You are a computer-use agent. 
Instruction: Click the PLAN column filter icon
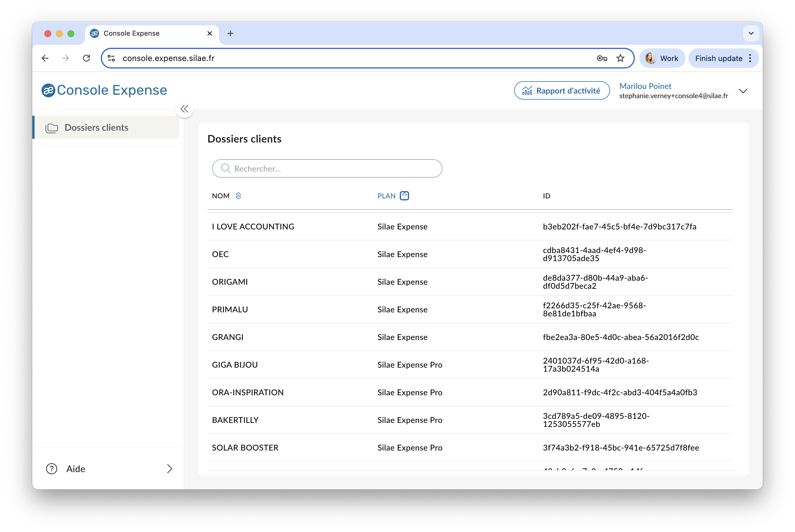(404, 196)
